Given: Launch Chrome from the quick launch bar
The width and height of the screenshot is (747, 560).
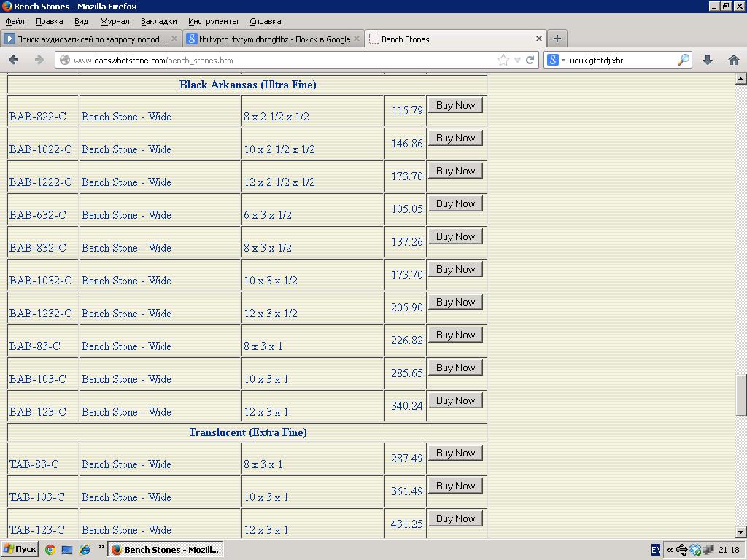Looking at the screenshot, I should [x=50, y=550].
